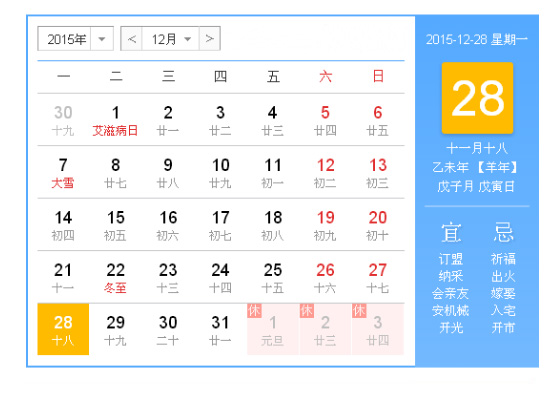560x420 pixels.
Task: Select January 2 holiday cell marked 休
Action: pyautogui.click(x=325, y=329)
